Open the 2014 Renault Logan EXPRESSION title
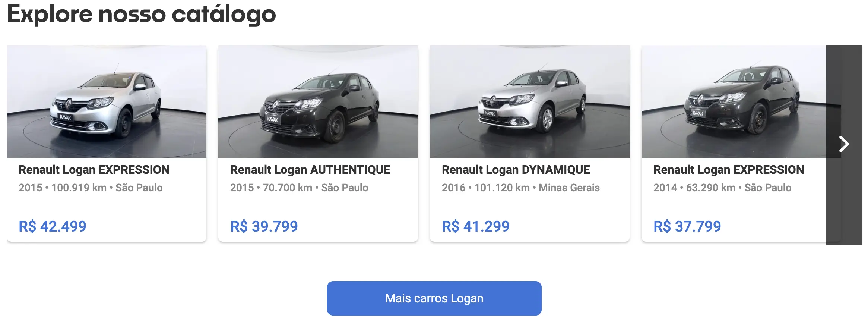 729,170
